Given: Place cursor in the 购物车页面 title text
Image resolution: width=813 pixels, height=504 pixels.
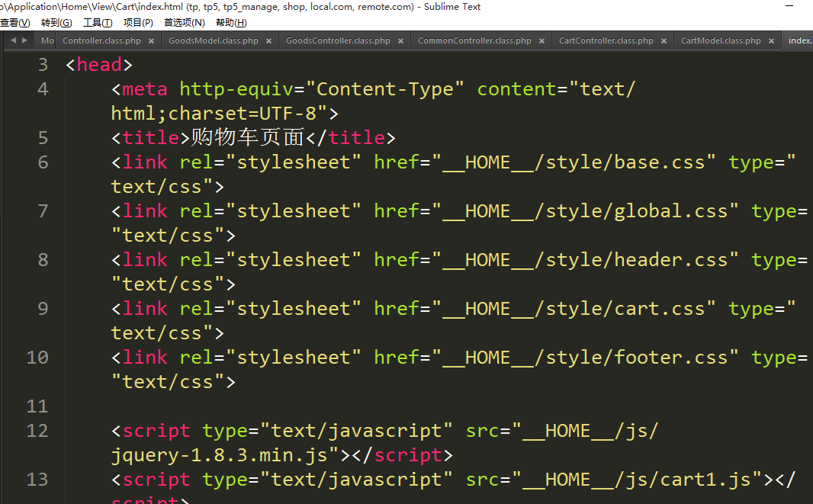Looking at the screenshot, I should click(247, 138).
